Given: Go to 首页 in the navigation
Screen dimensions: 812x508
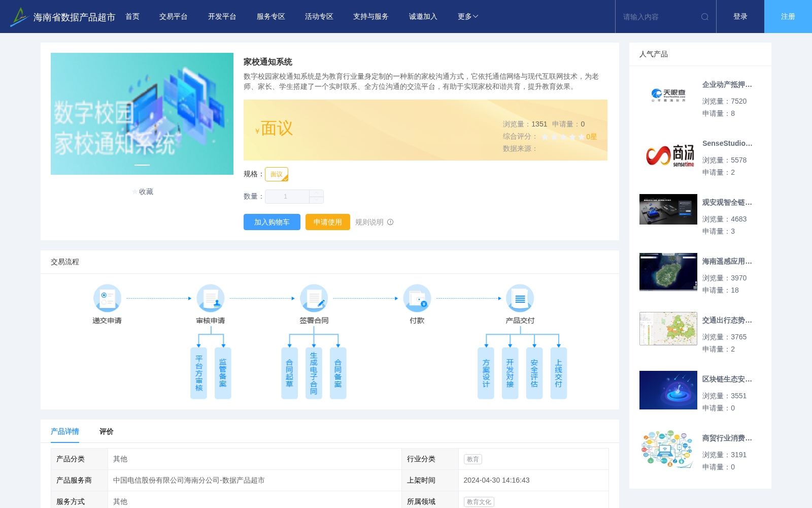Looking at the screenshot, I should (132, 17).
